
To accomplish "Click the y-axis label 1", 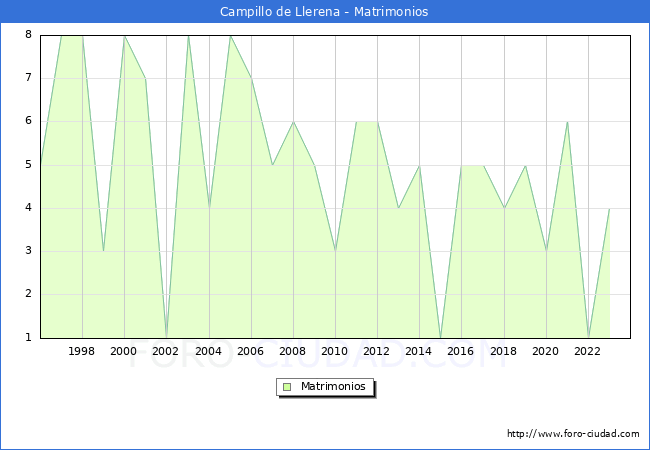I will pyautogui.click(x=28, y=337).
